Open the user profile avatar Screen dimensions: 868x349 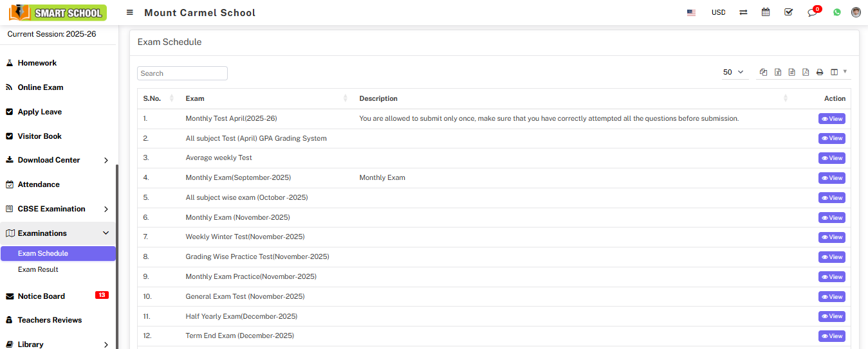tap(856, 12)
